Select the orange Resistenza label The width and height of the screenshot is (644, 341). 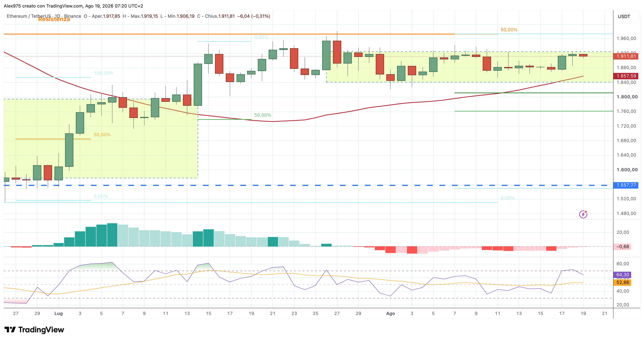click(x=54, y=19)
